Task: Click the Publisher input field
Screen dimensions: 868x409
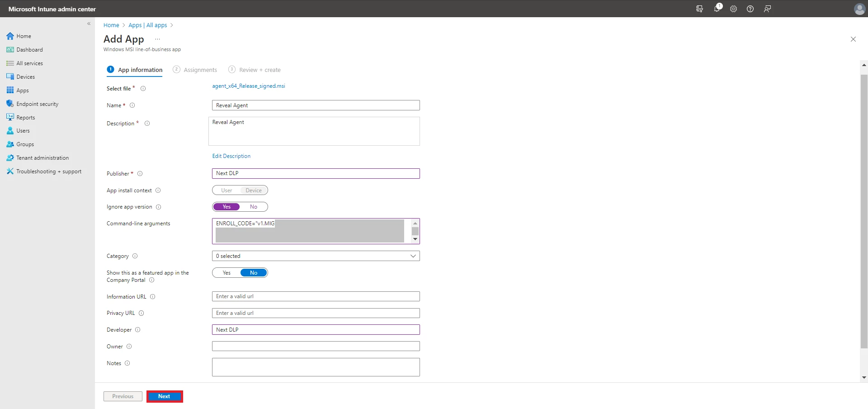Action: (x=316, y=173)
